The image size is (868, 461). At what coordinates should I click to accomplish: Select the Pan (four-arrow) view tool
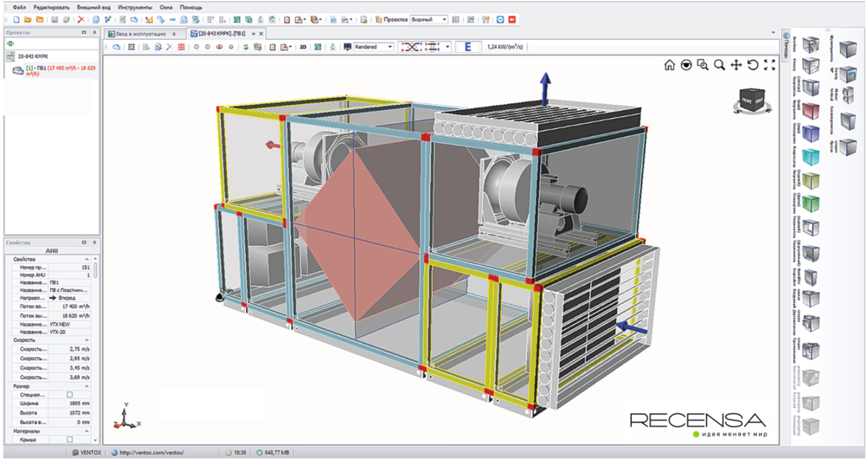point(736,65)
